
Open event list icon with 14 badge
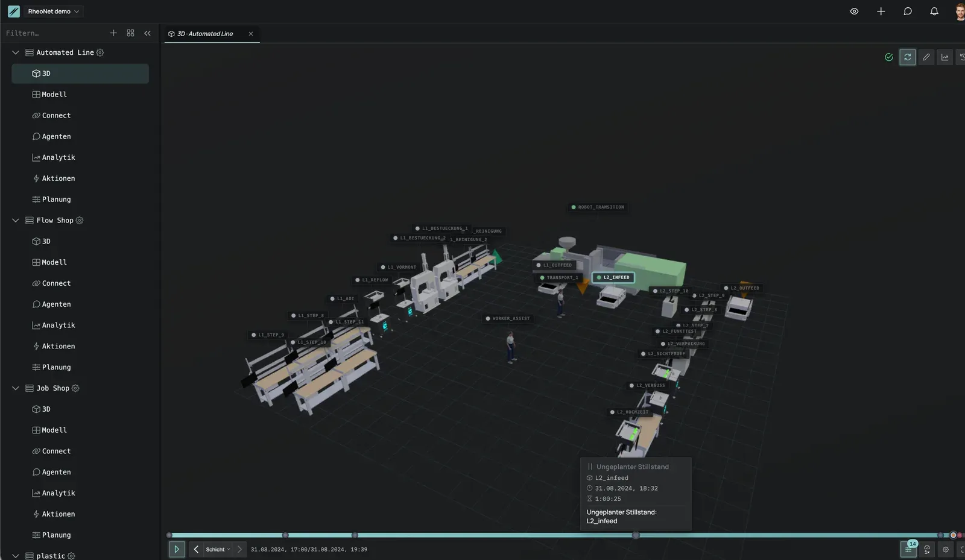click(x=908, y=549)
